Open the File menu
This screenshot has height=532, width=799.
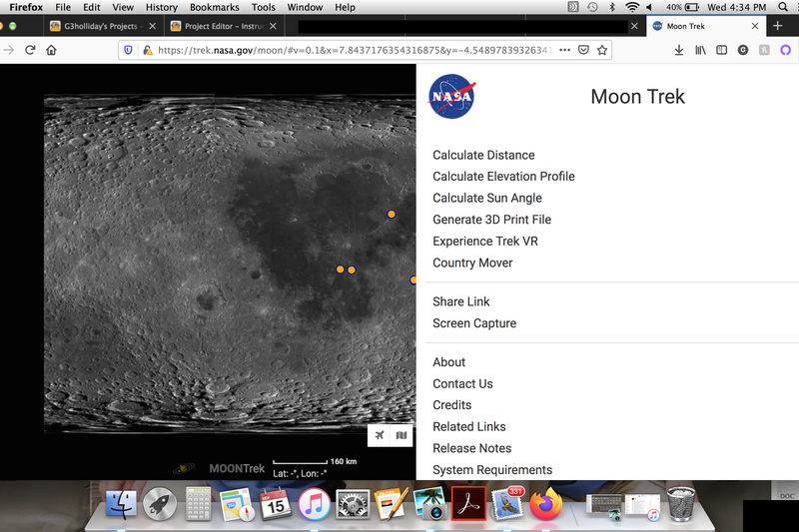pyautogui.click(x=63, y=7)
